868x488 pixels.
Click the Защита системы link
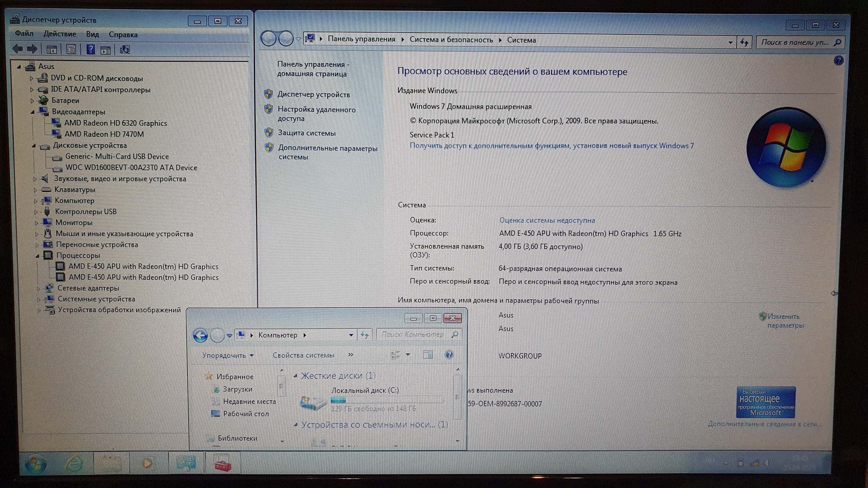pyautogui.click(x=306, y=133)
